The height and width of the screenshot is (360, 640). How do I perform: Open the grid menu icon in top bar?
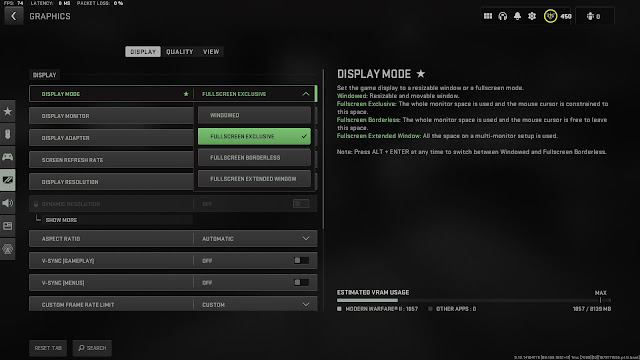click(x=488, y=16)
